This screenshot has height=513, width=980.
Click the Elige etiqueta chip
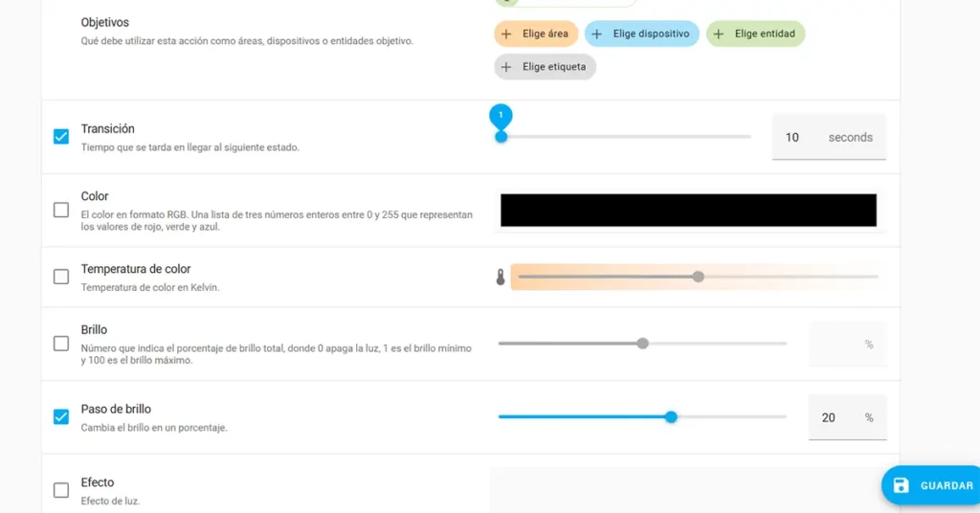[546, 67]
